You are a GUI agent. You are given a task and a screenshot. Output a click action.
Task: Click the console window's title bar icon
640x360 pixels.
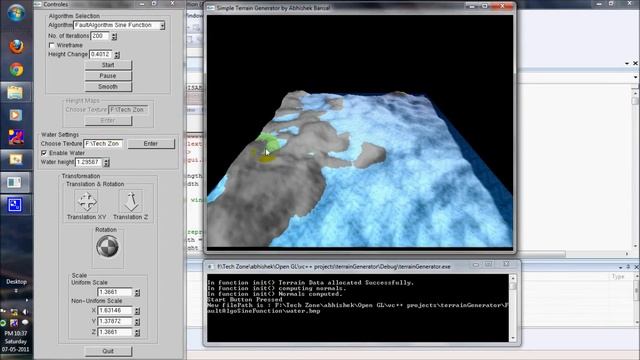point(210,267)
